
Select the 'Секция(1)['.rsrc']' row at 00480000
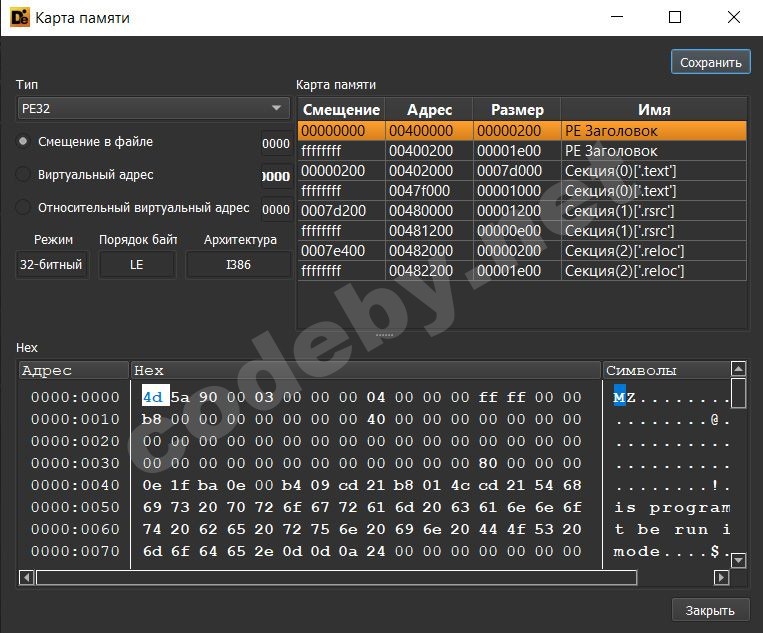coord(522,211)
